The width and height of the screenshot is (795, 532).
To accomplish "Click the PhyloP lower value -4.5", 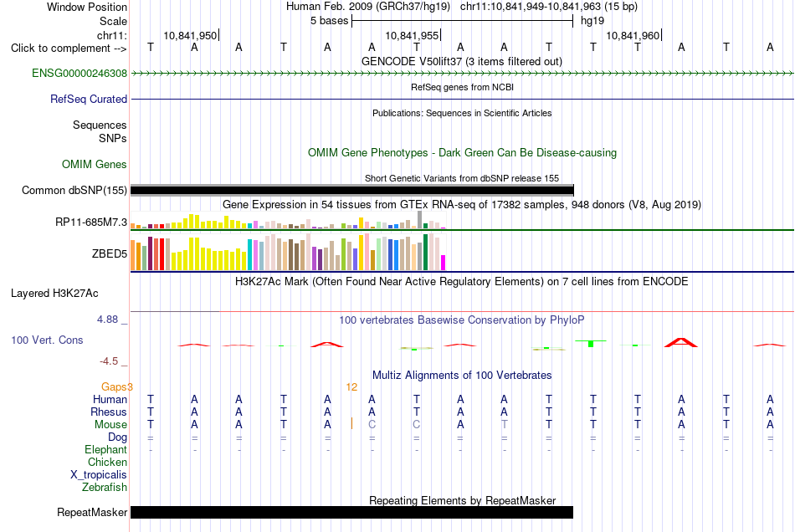I will click(x=109, y=361).
